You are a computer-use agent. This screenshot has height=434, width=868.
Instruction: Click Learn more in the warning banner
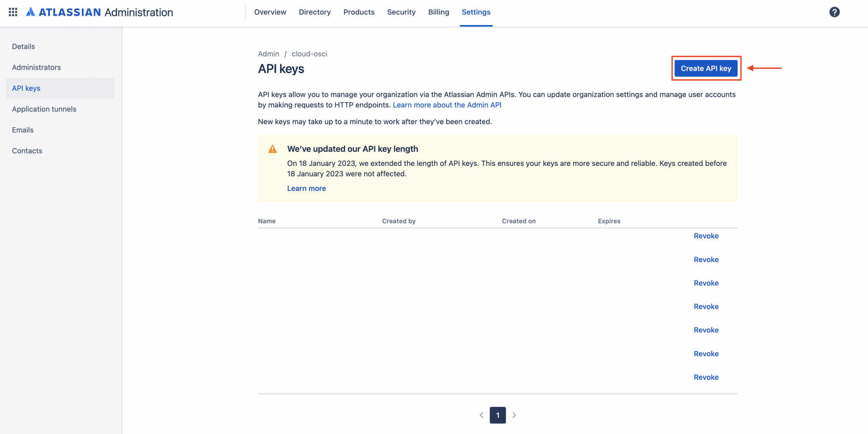306,188
